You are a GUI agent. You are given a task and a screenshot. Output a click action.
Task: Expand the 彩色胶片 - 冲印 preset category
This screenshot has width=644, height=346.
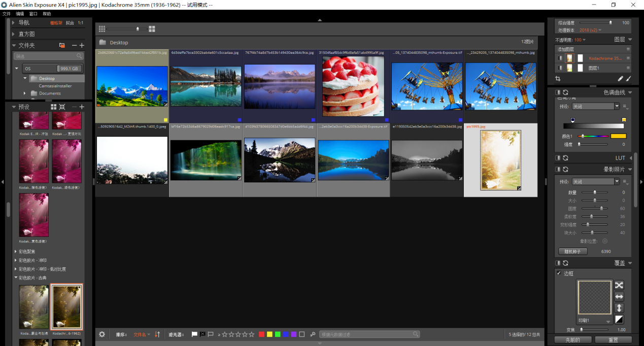click(x=15, y=260)
